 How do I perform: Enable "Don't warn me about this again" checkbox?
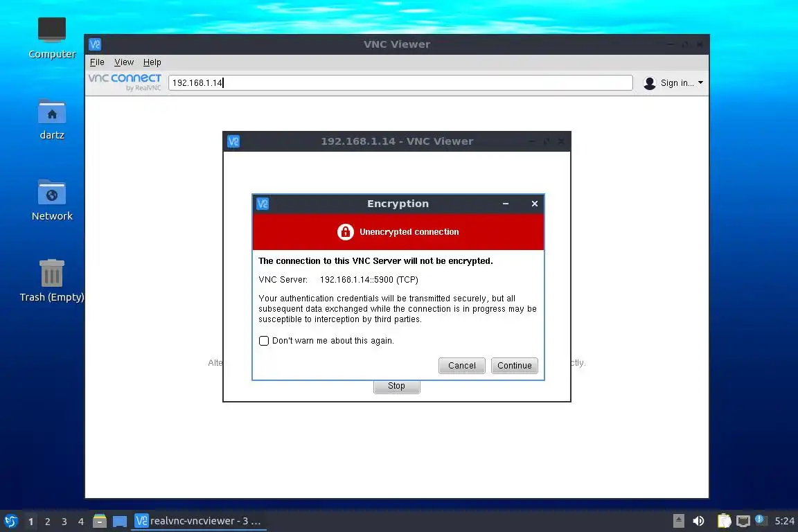pos(264,341)
